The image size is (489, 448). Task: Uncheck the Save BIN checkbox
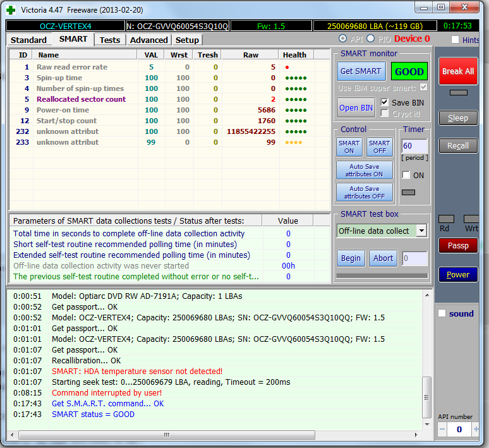click(385, 102)
